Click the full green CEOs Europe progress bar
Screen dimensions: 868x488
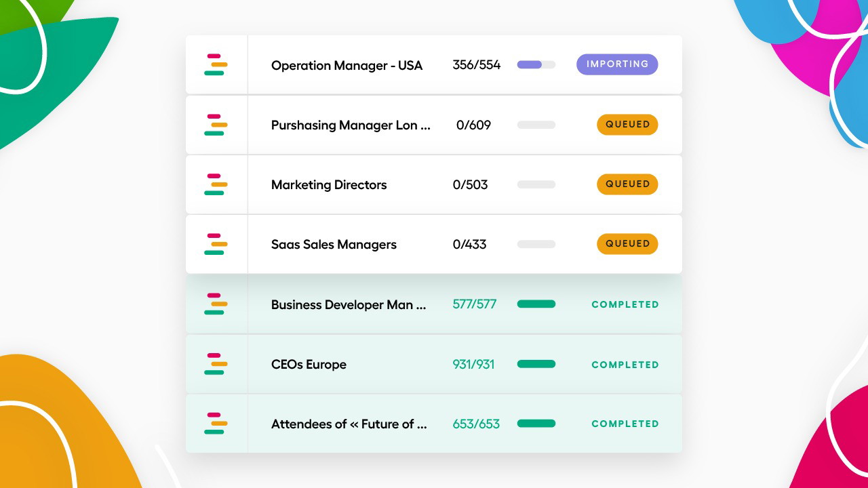(536, 364)
